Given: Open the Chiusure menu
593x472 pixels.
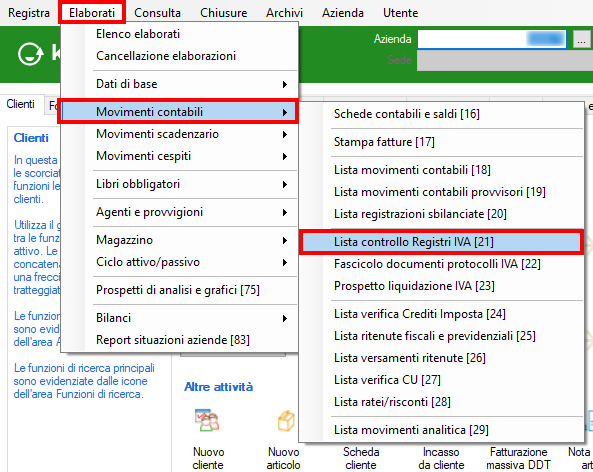Looking at the screenshot, I should coord(224,13).
